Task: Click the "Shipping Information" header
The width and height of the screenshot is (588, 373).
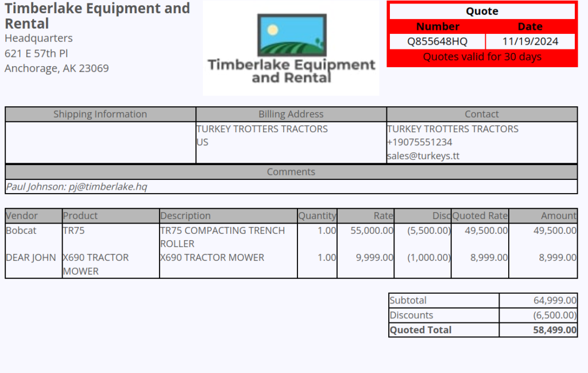Action: (100, 114)
